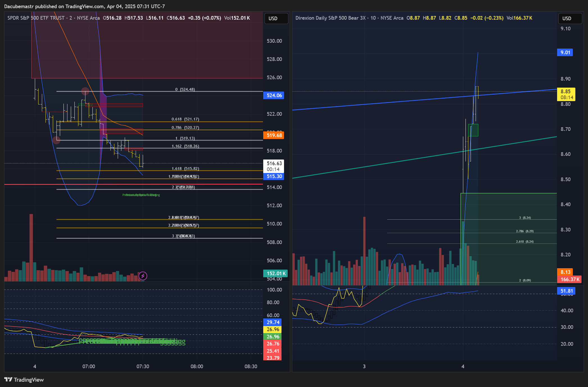Image resolution: width=588 pixels, height=387 pixels.
Task: Click the 2.786 (8.29) Fibonacci label
Action: [x=525, y=231]
